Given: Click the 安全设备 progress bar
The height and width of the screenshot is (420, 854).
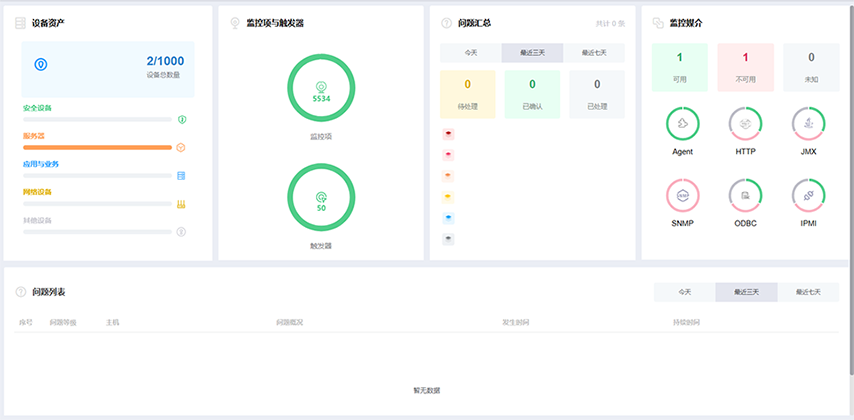Looking at the screenshot, I should pos(97,119).
